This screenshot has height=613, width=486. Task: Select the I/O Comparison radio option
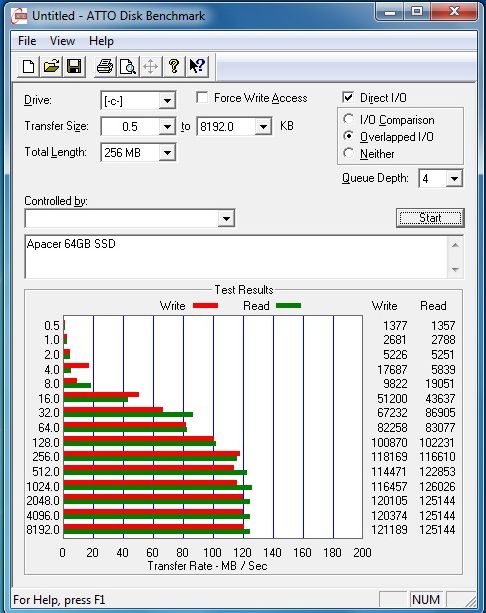[x=348, y=119]
